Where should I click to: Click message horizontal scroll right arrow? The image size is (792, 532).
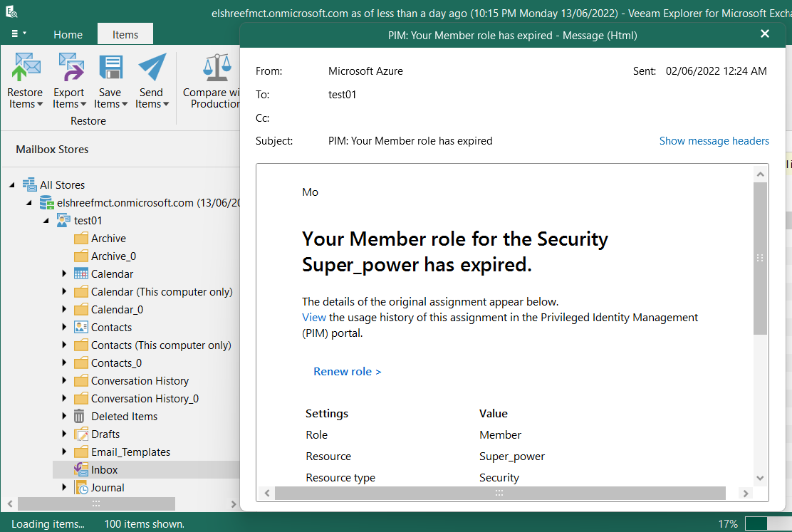(x=746, y=493)
